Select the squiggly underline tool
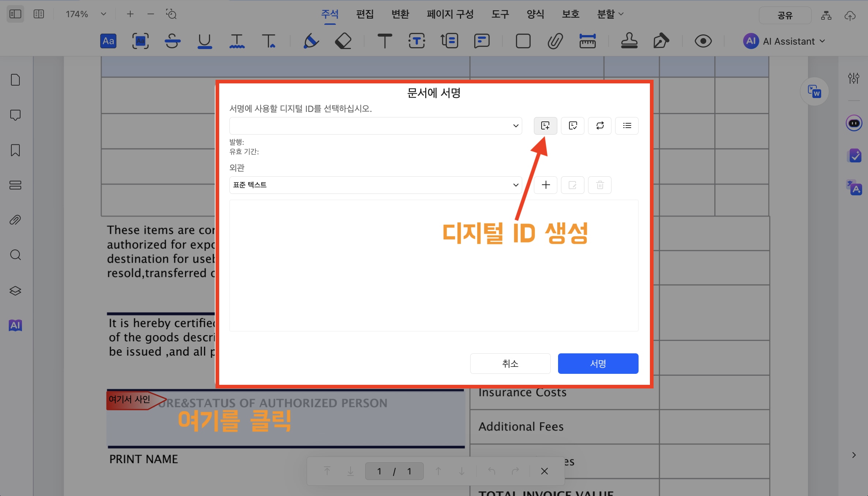This screenshot has height=496, width=868. pyautogui.click(x=237, y=41)
